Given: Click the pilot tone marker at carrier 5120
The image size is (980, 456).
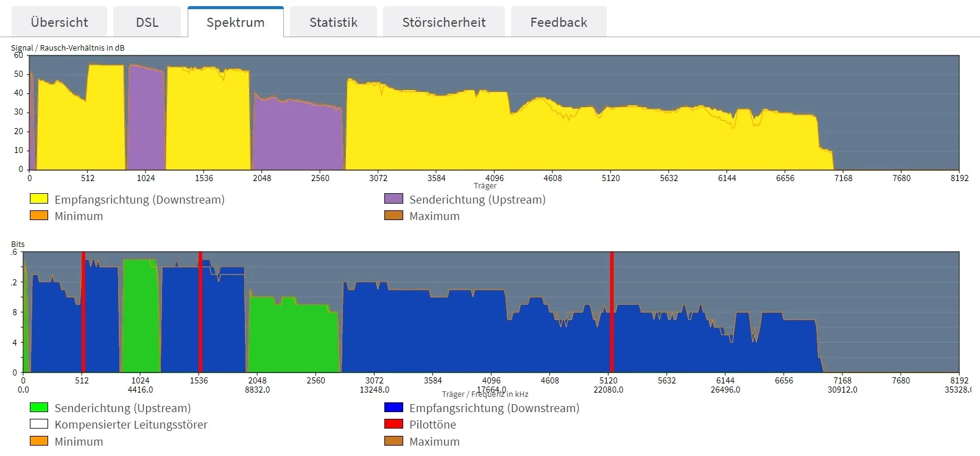Looking at the screenshot, I should (x=612, y=312).
